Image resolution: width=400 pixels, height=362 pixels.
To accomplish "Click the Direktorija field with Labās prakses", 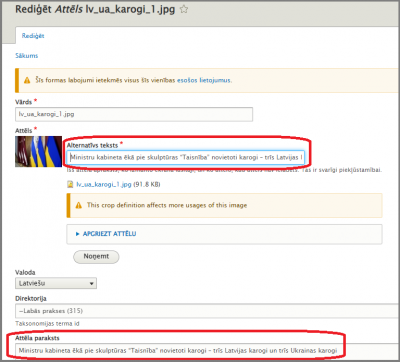I will [208, 311].
